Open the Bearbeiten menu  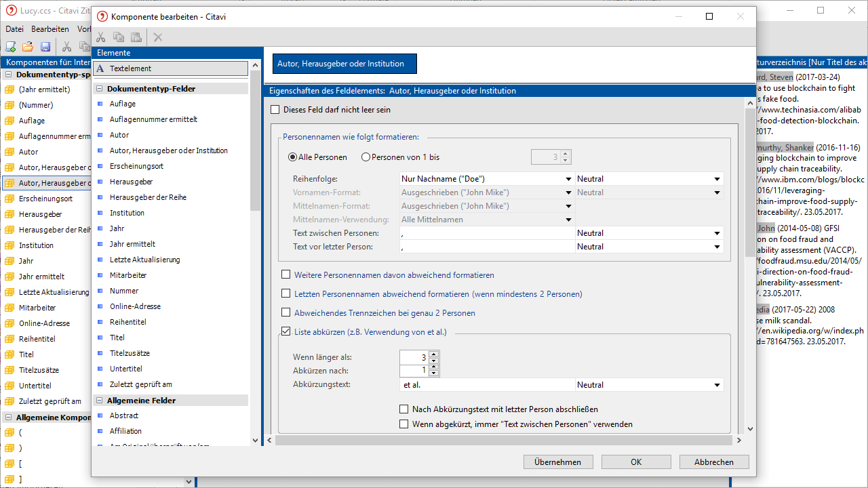tap(50, 29)
